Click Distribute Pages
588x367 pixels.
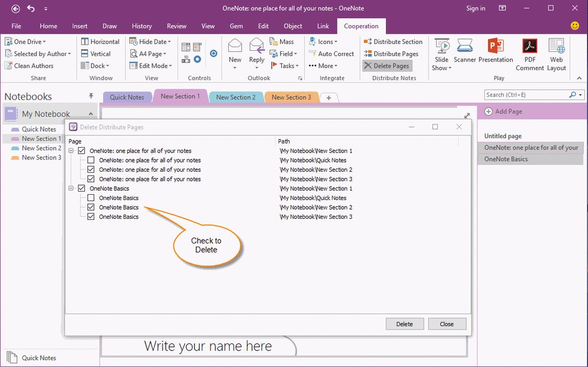pos(391,53)
